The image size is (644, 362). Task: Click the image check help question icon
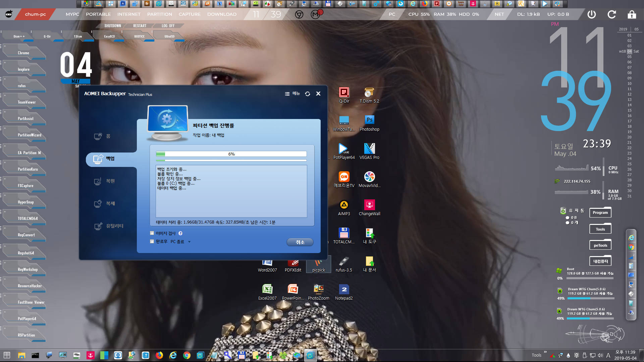[180, 233]
